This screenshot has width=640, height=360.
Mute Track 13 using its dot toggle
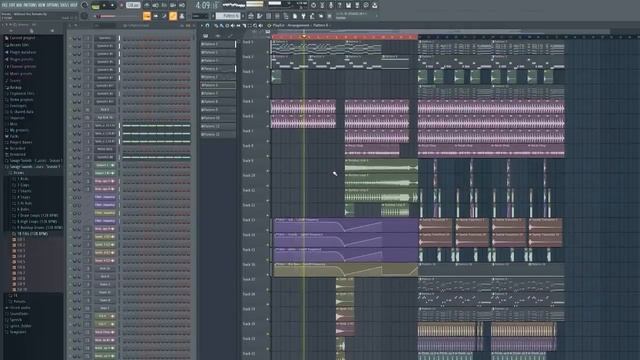click(268, 230)
